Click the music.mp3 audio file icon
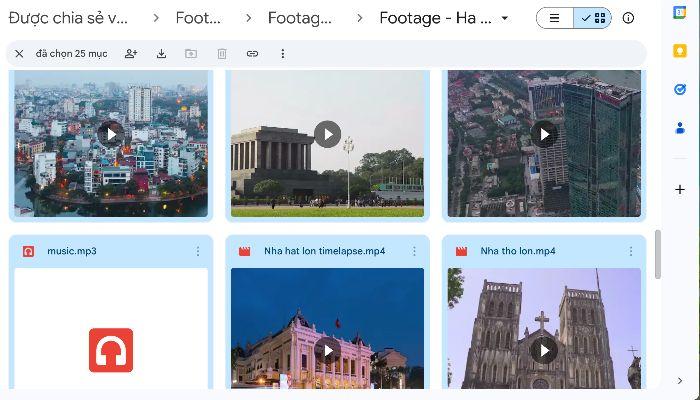 [x=28, y=251]
